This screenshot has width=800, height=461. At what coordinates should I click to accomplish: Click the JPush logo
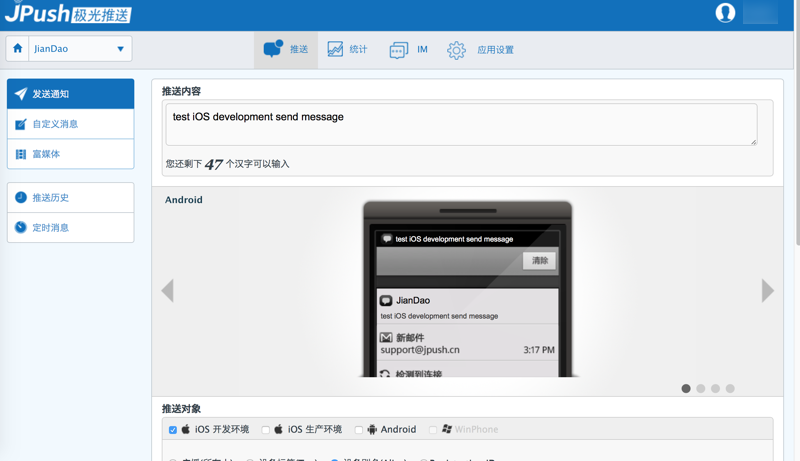point(68,13)
